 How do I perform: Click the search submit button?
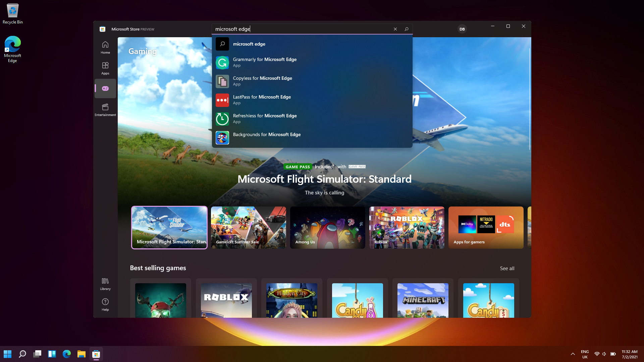click(x=406, y=29)
